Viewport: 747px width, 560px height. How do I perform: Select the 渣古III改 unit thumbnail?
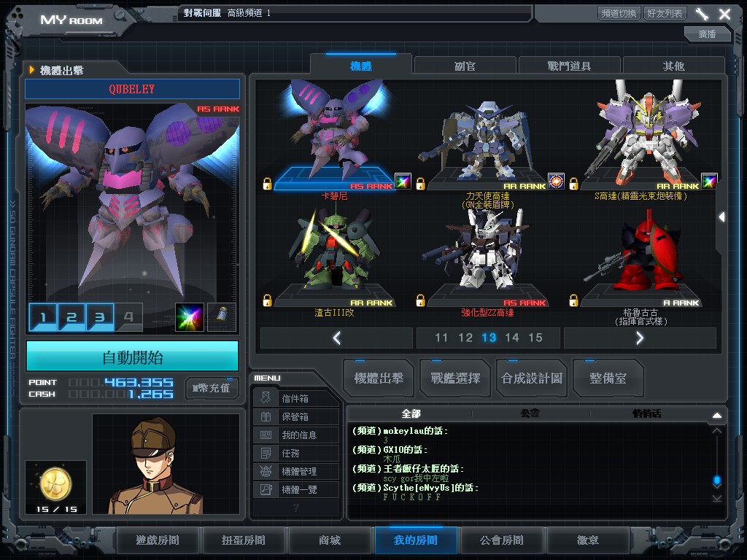[336, 254]
